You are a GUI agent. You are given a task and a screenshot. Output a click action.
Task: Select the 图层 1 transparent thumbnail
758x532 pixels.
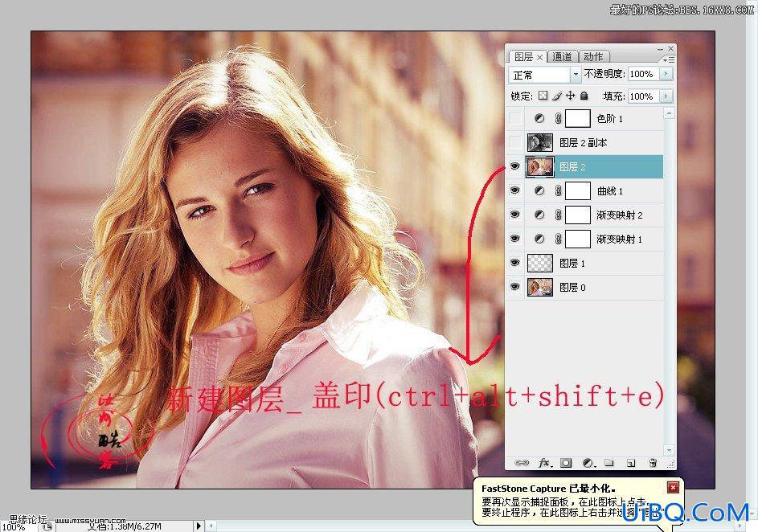(x=540, y=263)
